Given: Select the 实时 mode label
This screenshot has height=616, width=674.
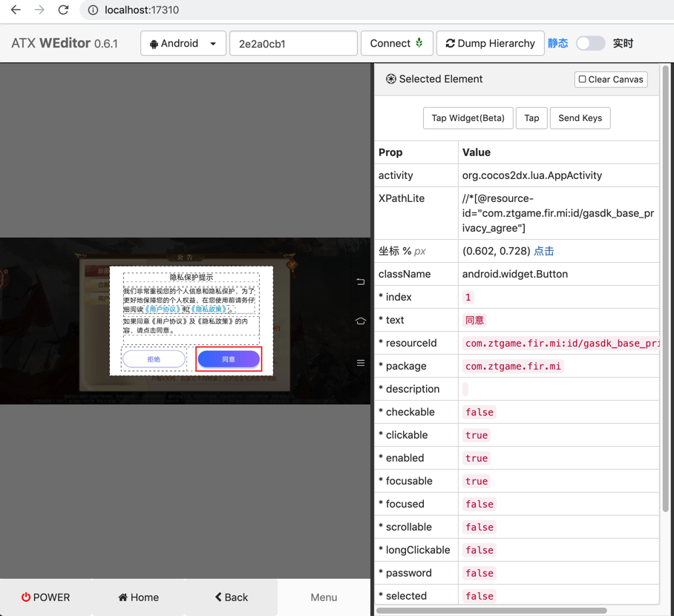Looking at the screenshot, I should pyautogui.click(x=623, y=43).
